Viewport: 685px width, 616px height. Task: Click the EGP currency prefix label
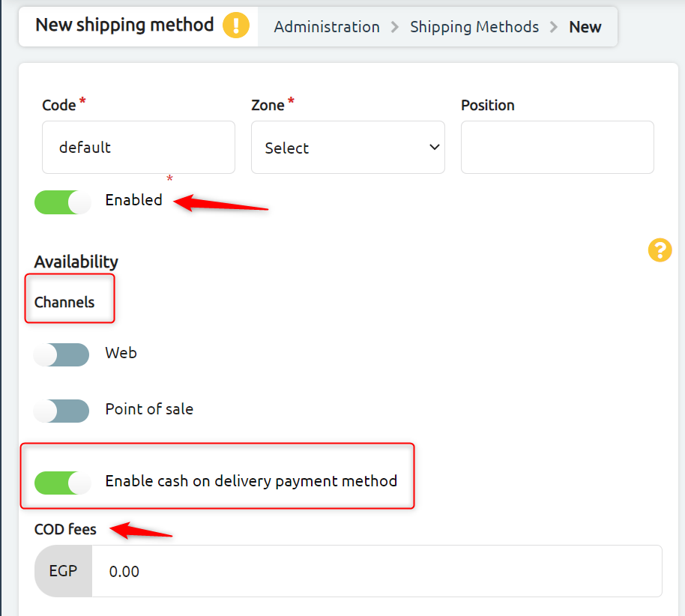pyautogui.click(x=64, y=571)
